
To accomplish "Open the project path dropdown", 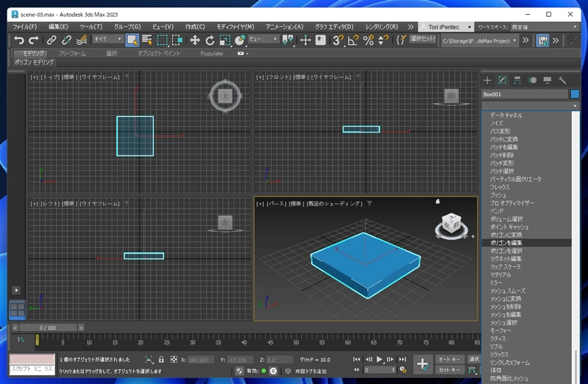I will pyautogui.click(x=479, y=40).
